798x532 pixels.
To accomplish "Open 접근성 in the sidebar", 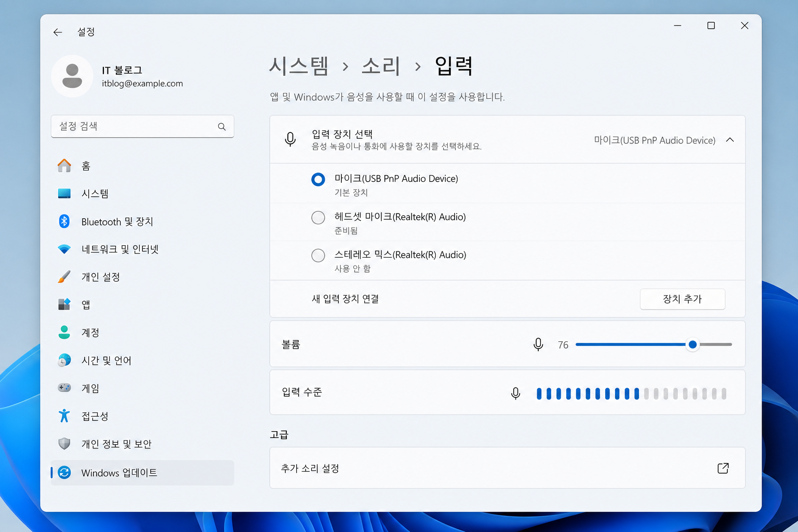I will pyautogui.click(x=142, y=416).
